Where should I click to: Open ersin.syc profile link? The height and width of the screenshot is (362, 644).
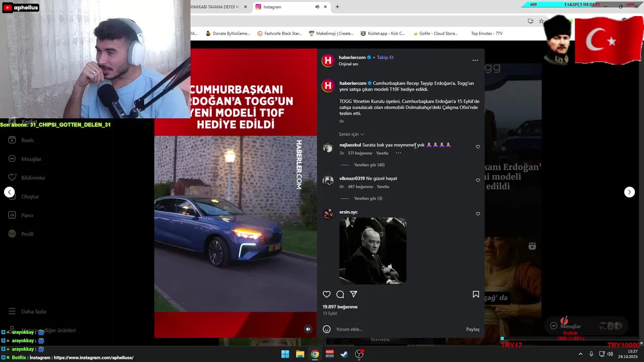349,212
